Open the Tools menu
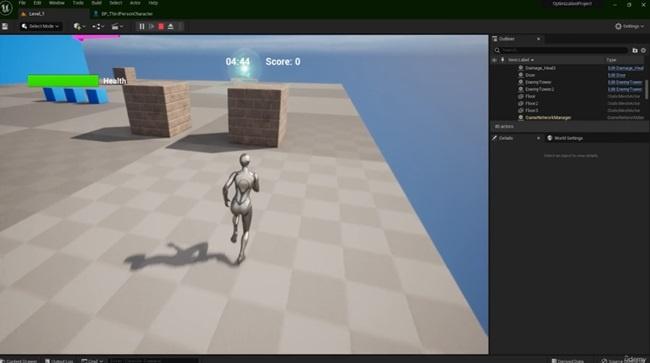 pyautogui.click(x=78, y=3)
